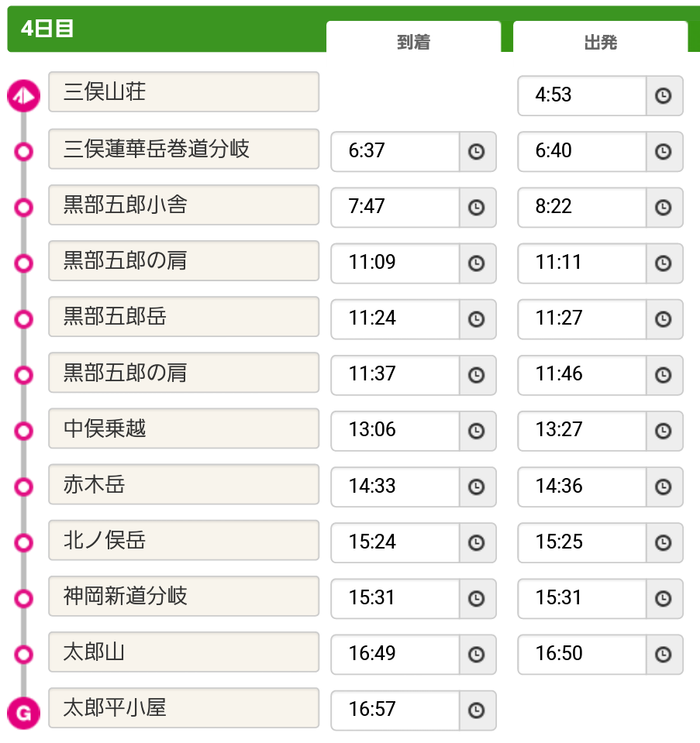Click the 4日目 day header

47,29
